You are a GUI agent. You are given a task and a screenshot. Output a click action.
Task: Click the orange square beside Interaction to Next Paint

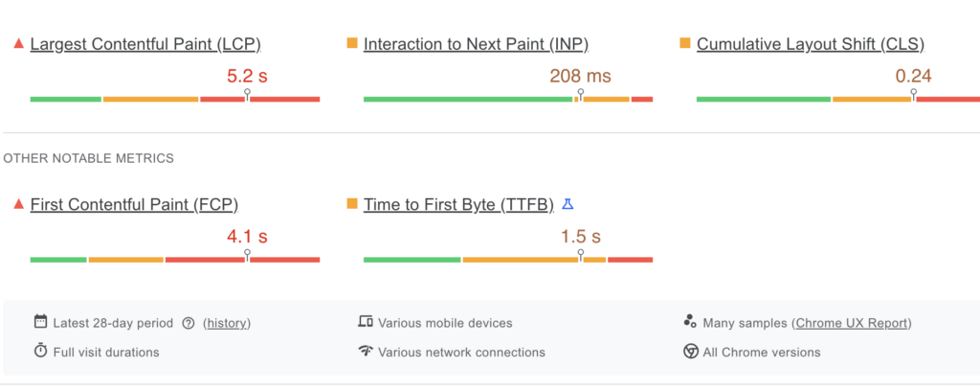pyautogui.click(x=351, y=44)
